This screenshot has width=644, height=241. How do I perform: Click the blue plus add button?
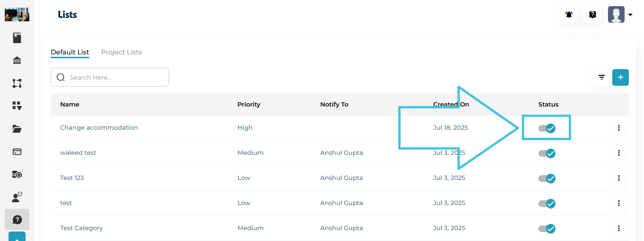(620, 77)
